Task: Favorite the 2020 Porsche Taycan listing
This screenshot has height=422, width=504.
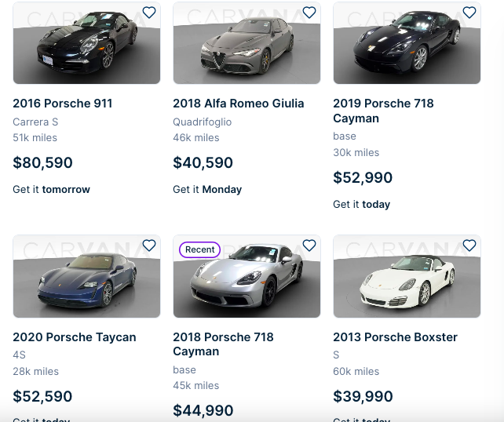Action: point(149,246)
